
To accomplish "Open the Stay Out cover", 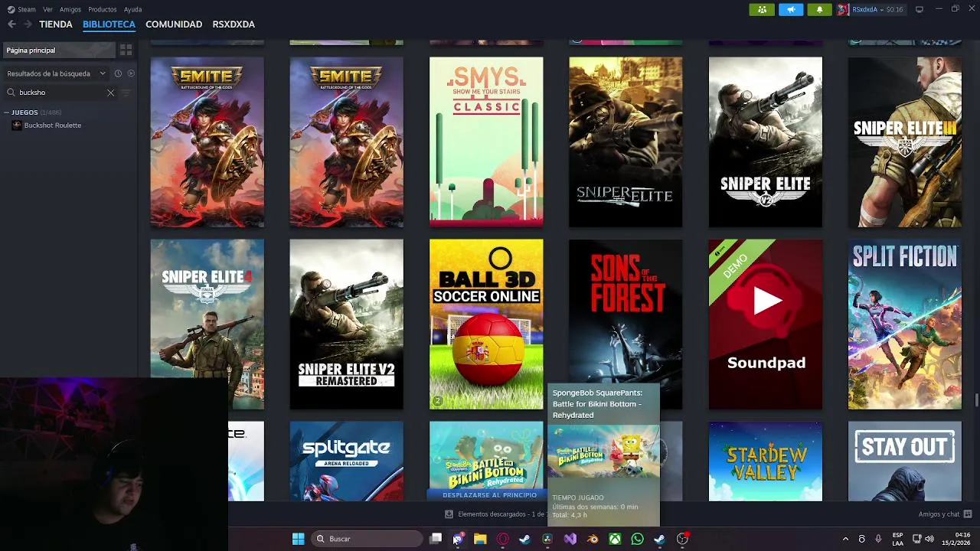I will 905,461.
